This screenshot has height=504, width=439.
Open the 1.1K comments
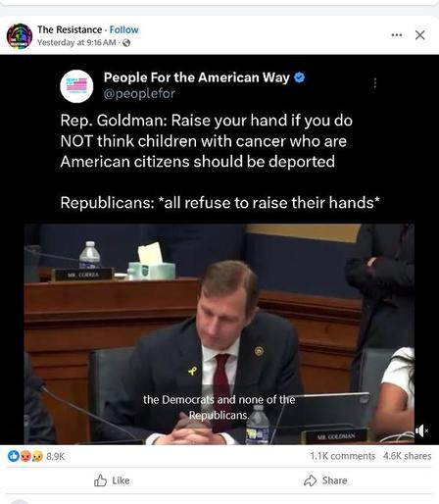tap(343, 456)
